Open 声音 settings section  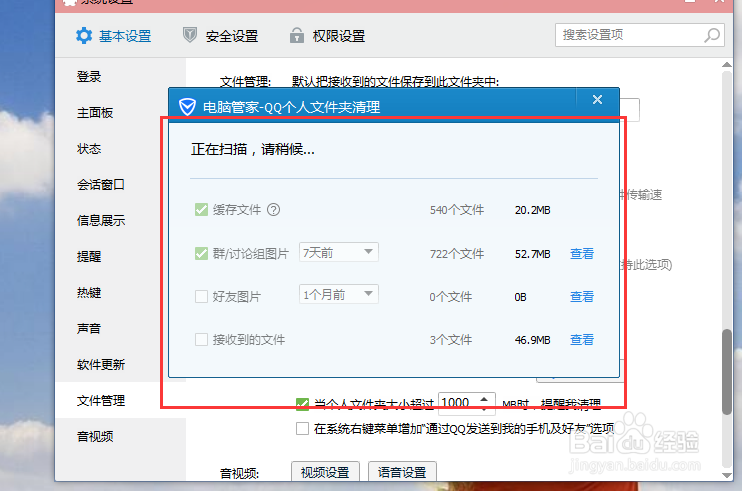tap(89, 328)
